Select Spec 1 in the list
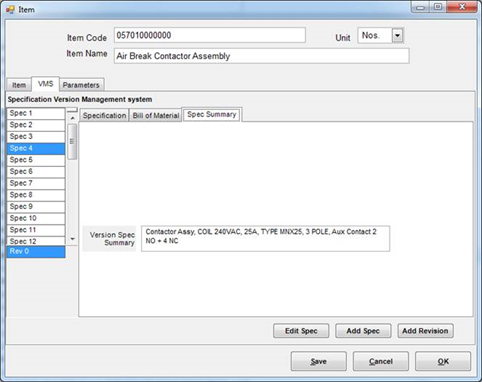Image resolution: width=482 pixels, height=382 pixels. [x=36, y=113]
